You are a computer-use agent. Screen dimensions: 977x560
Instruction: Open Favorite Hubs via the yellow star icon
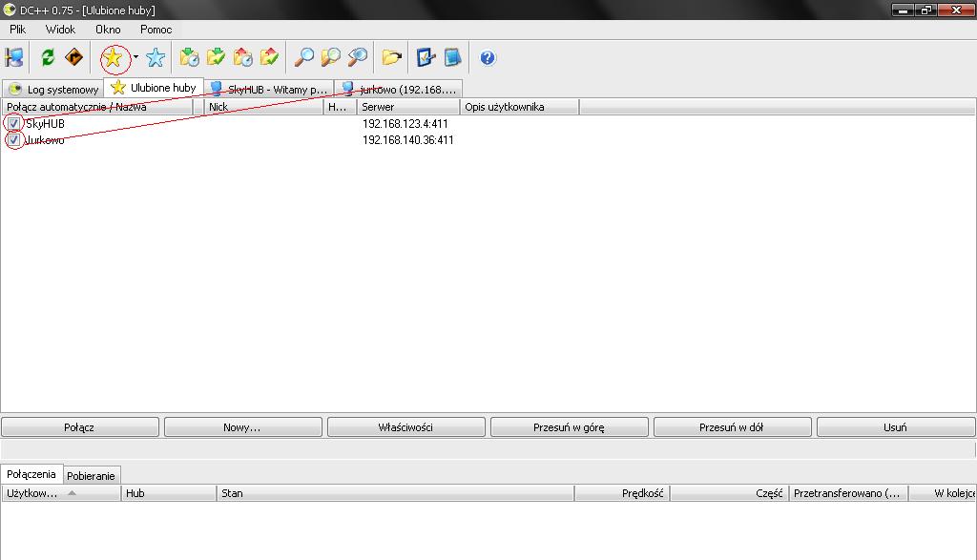point(114,58)
